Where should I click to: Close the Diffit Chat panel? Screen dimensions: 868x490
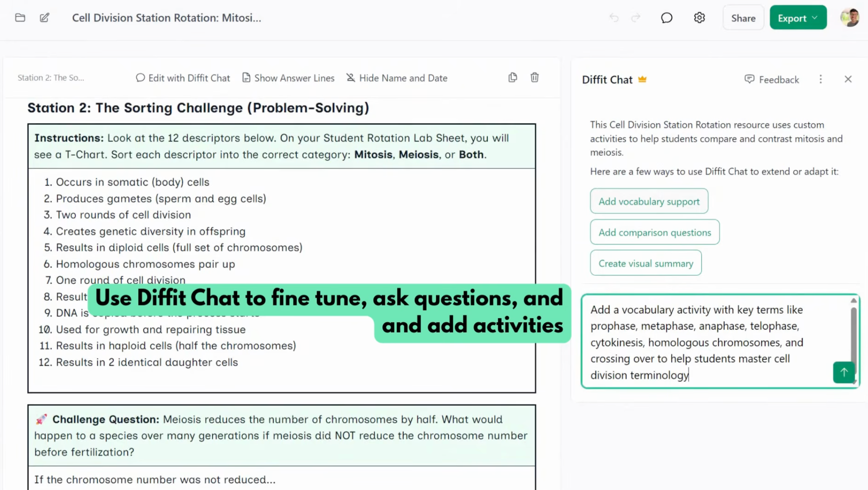tap(848, 79)
